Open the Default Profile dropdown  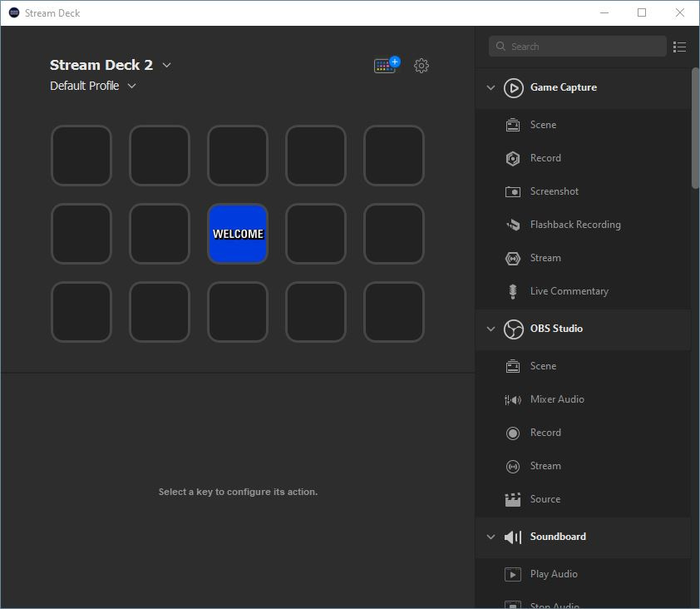131,86
